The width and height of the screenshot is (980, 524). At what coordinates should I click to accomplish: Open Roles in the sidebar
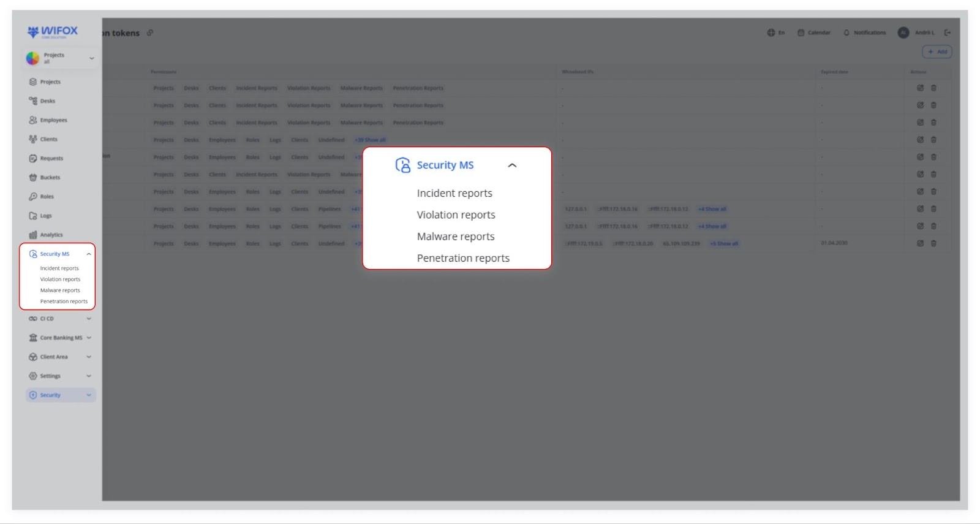pyautogui.click(x=41, y=196)
